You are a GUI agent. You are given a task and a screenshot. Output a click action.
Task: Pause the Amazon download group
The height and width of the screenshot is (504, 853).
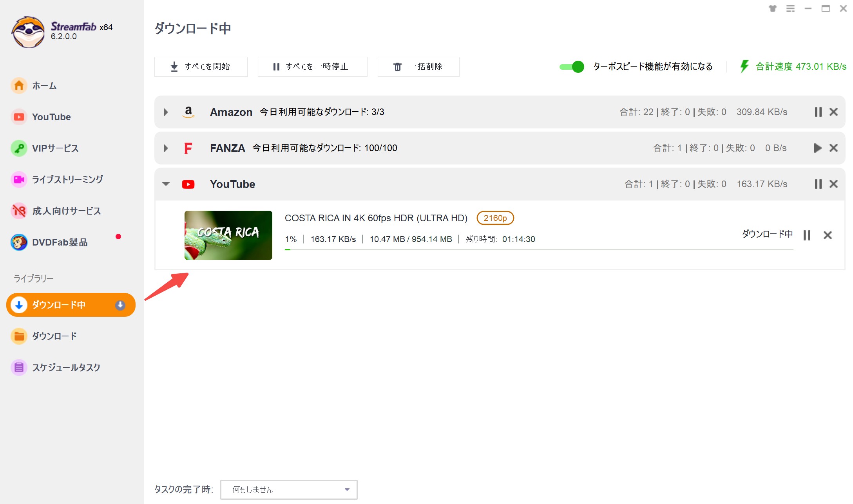818,112
